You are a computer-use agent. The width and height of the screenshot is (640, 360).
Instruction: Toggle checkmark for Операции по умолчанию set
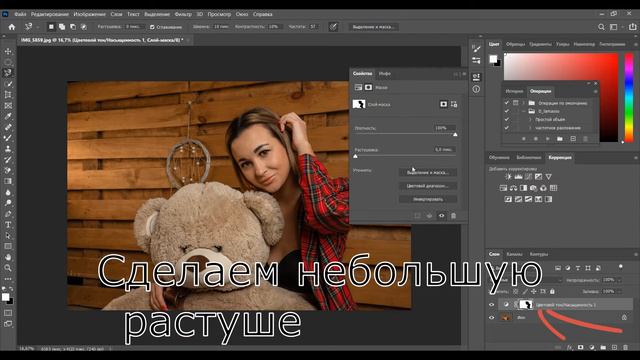pyautogui.click(x=507, y=103)
